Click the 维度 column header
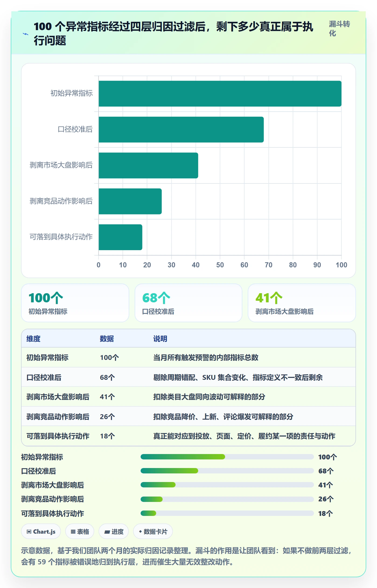 (33, 339)
